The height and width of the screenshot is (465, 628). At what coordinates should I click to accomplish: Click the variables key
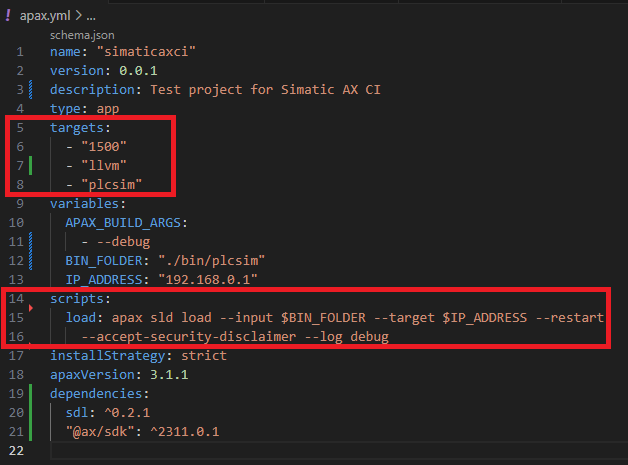coord(84,203)
